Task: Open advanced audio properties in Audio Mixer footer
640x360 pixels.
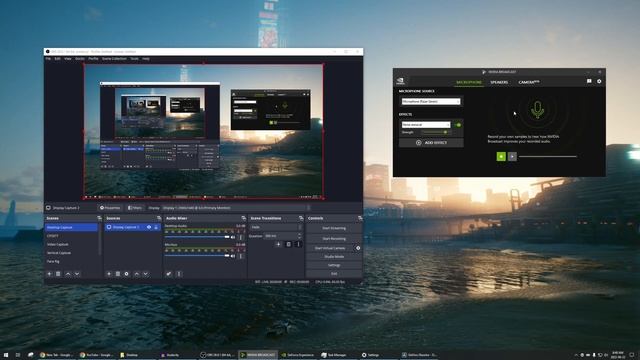Action: [169, 274]
